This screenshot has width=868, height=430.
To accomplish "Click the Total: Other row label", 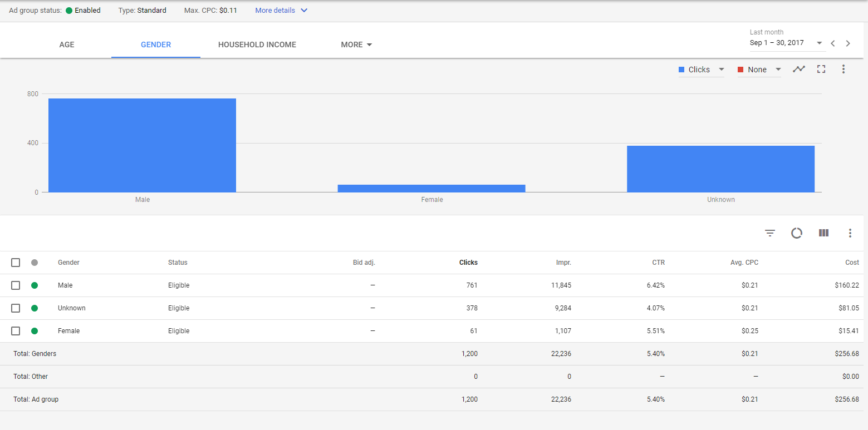I will click(31, 377).
